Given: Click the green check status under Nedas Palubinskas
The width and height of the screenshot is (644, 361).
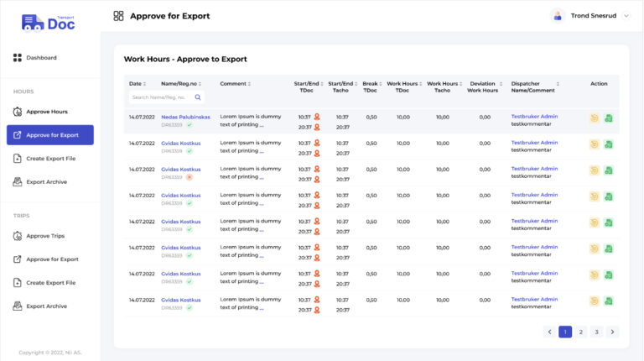Looking at the screenshot, I should pos(190,125).
